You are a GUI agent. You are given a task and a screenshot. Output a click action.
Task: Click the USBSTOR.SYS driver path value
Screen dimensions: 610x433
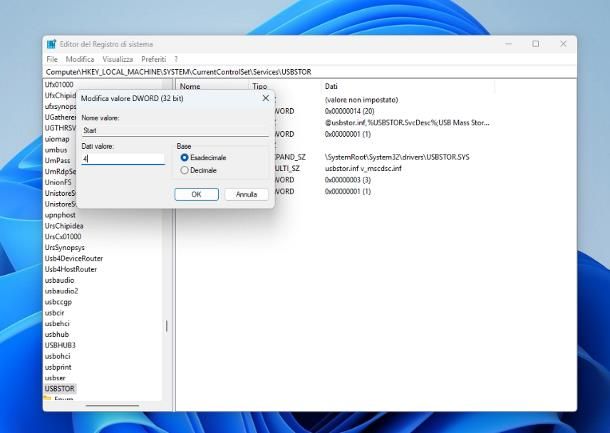[397, 157]
